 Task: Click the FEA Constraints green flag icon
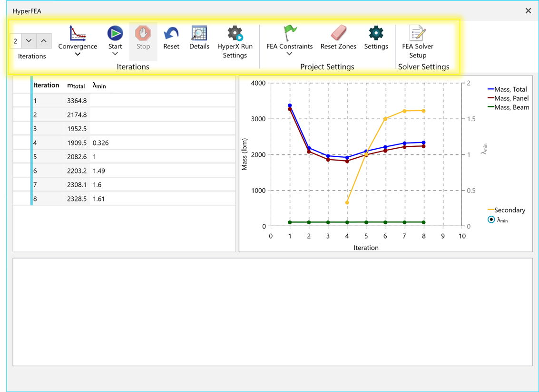click(289, 33)
